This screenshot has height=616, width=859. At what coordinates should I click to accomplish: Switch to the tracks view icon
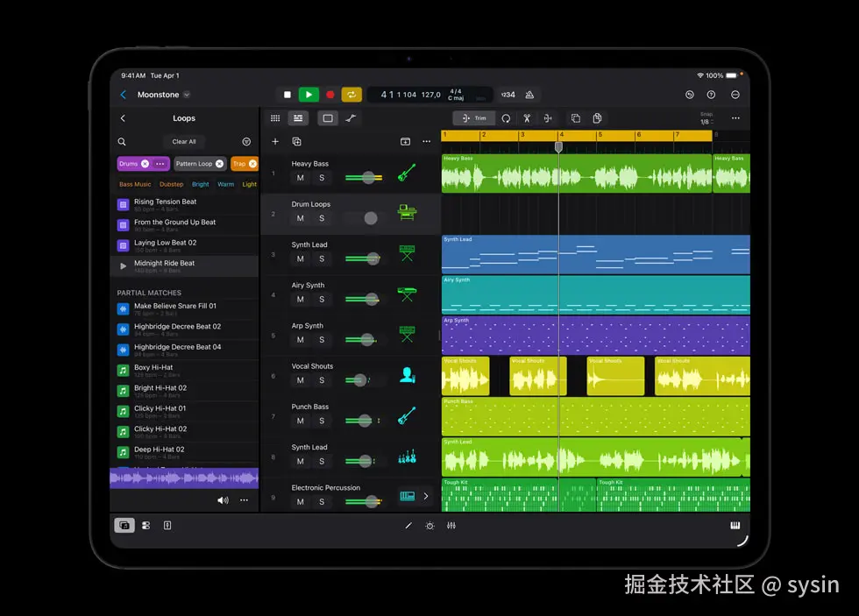[298, 118]
